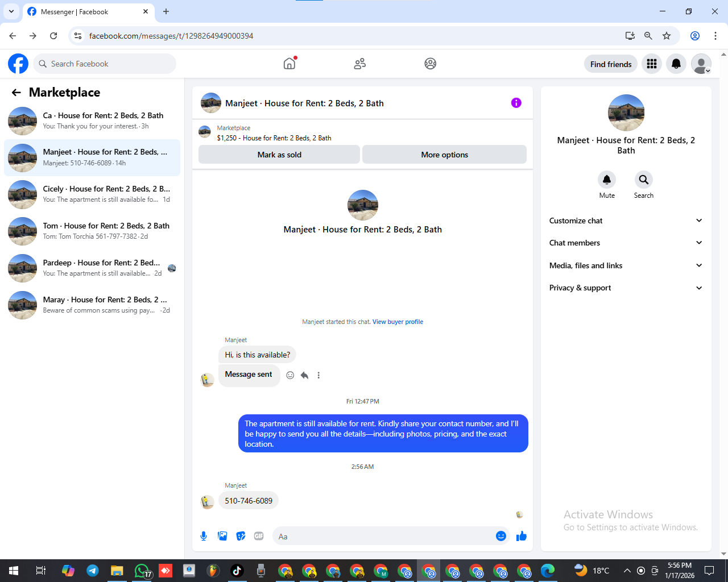Open the Home feed icon
728x582 pixels.
pyautogui.click(x=289, y=64)
